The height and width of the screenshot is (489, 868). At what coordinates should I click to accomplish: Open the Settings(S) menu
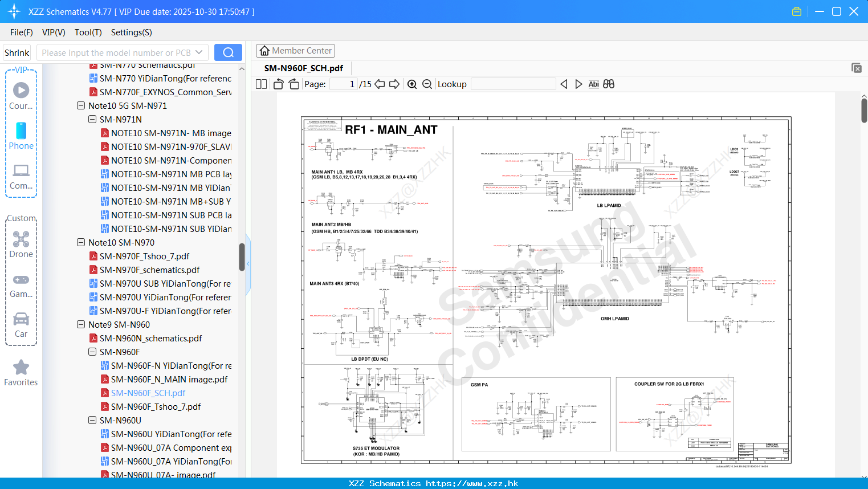click(132, 32)
